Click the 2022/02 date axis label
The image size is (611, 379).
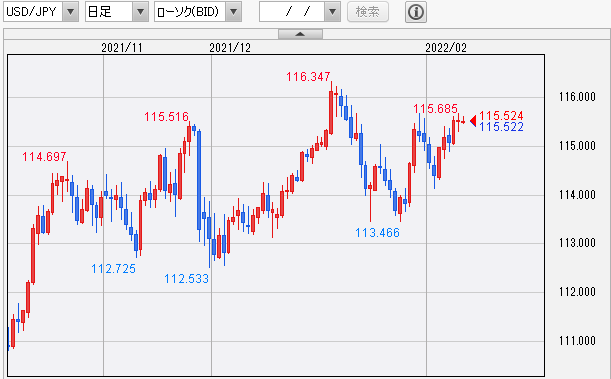click(x=446, y=48)
